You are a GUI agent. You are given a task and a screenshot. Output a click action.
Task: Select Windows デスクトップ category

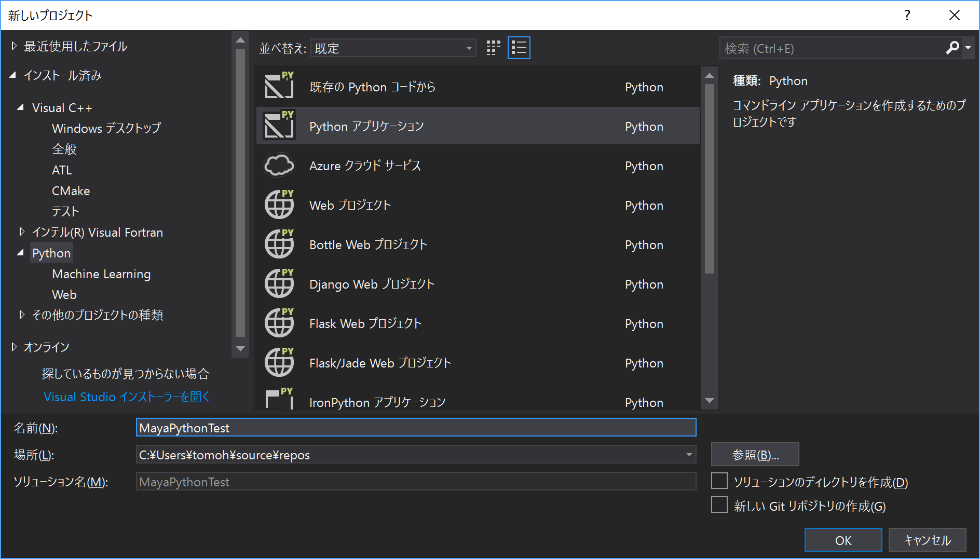point(106,128)
